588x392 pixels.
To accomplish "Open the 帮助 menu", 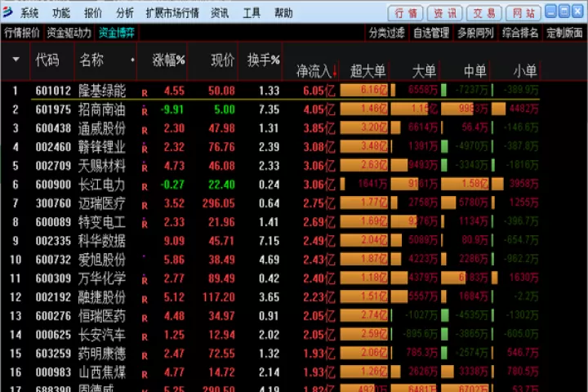I will (283, 14).
